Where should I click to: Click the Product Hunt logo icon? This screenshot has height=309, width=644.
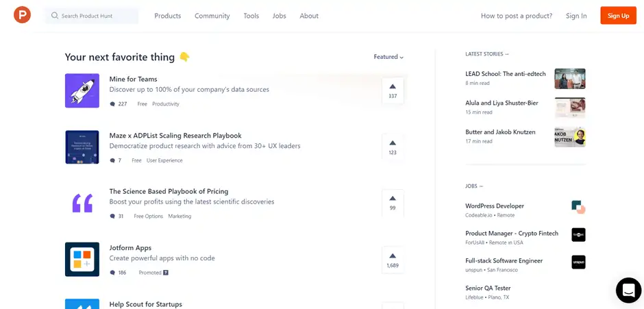pyautogui.click(x=22, y=15)
